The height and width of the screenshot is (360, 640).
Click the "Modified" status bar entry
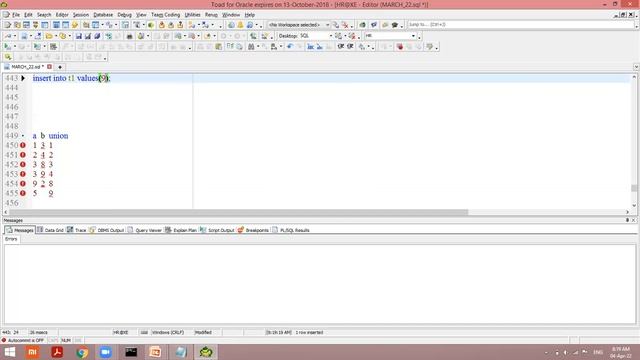[x=203, y=333]
